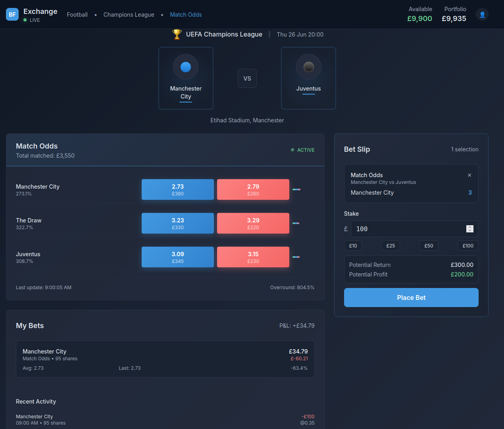Screen dimensions: 504x429
Task: Click the Manchester City blue team badge
Action: pos(186,67)
